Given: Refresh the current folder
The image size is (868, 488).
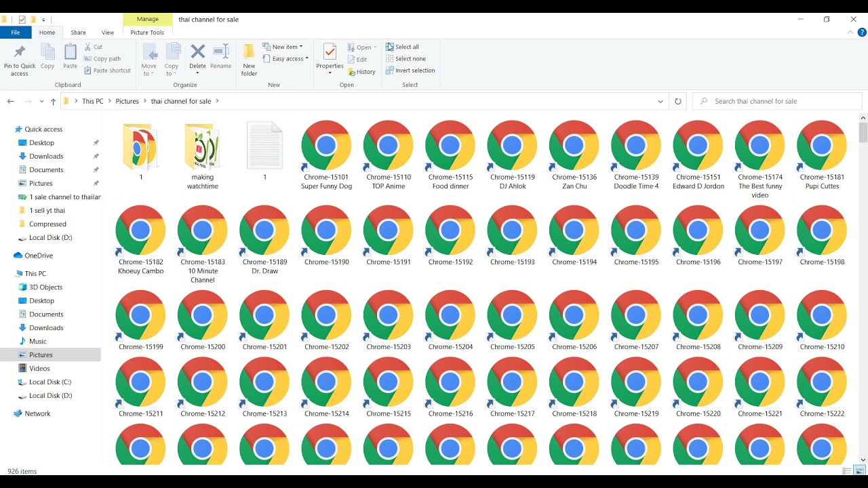Looking at the screenshot, I should [677, 101].
